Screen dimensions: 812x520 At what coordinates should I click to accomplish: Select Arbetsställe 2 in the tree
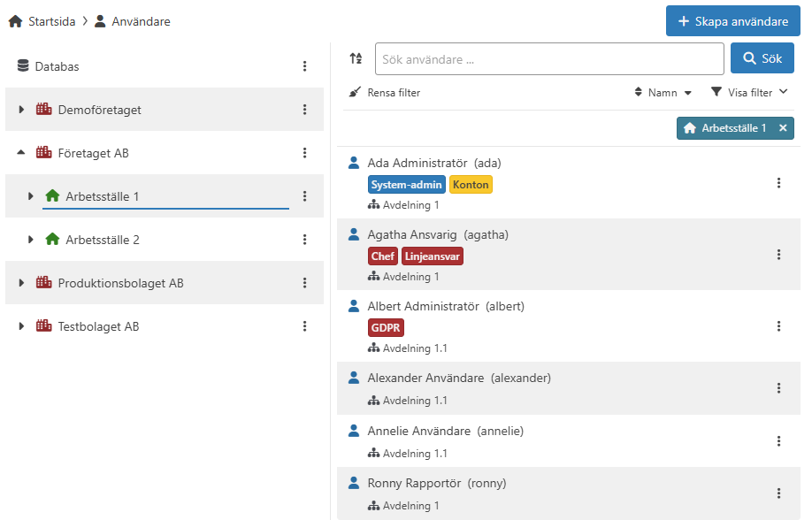pos(103,240)
